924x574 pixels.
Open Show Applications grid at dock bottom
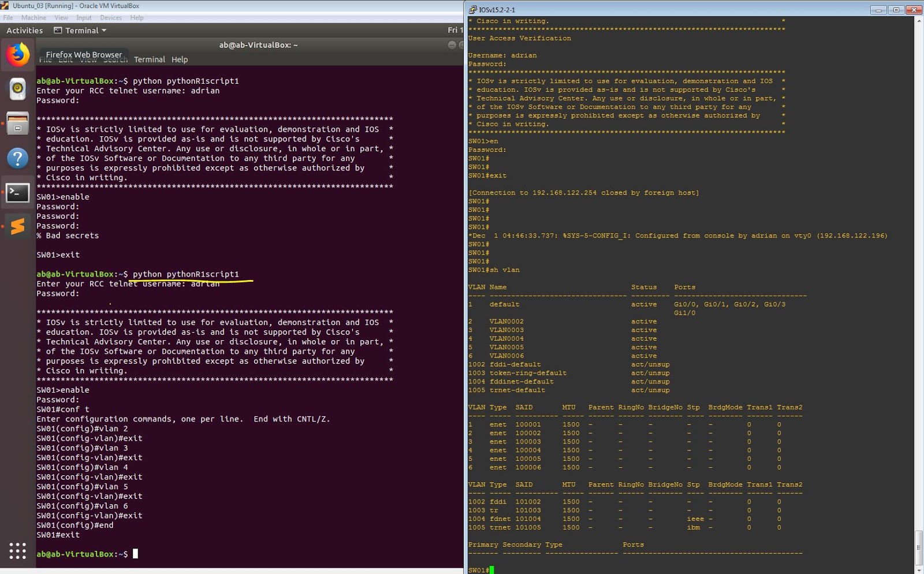[17, 551]
